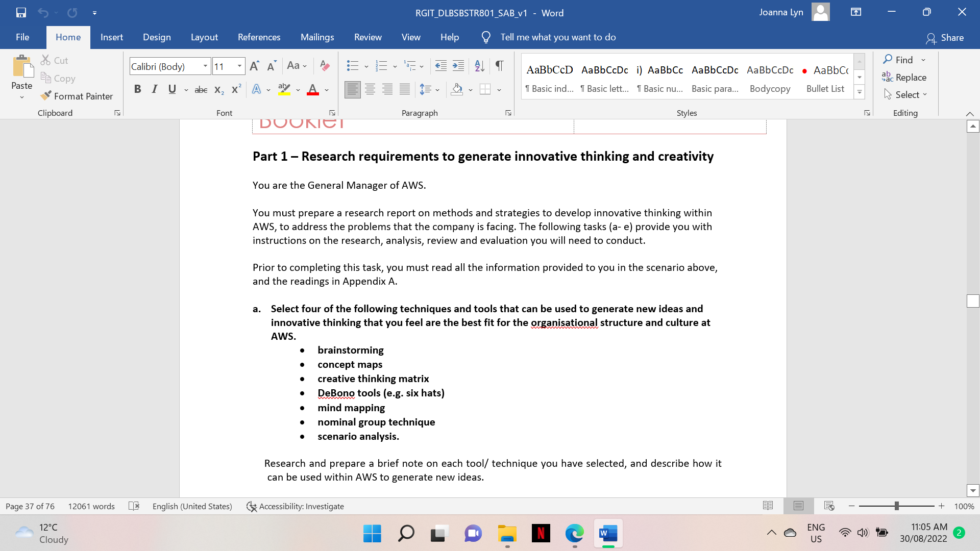The image size is (980, 551).
Task: Clear all formatting eraser icon
Action: pyautogui.click(x=324, y=65)
